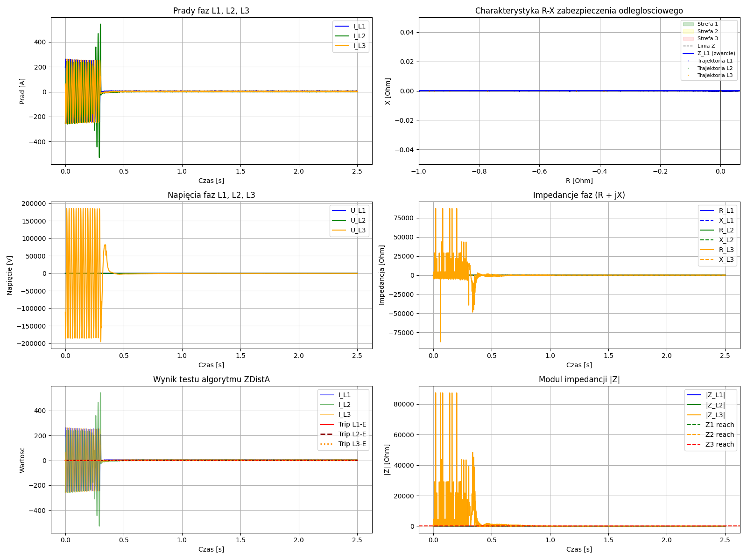Select the dotted "Trip L3-E" legend entry
This screenshot has width=747, height=560.
pos(352,444)
